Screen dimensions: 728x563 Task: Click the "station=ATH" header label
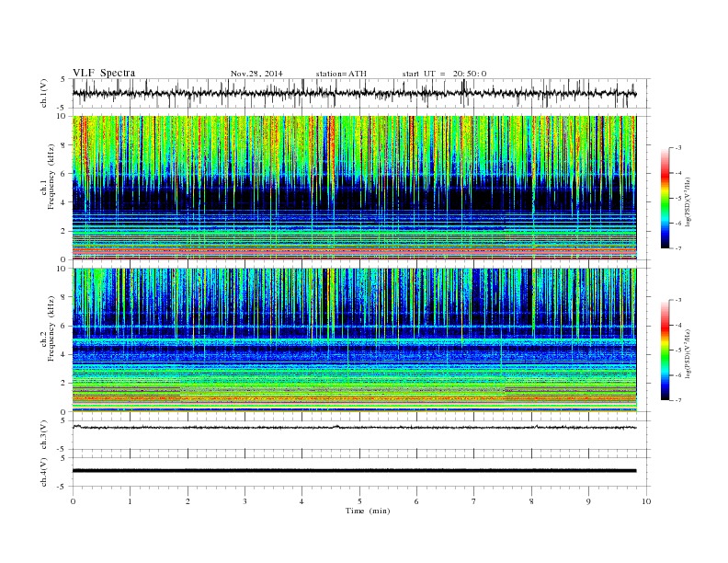(x=341, y=74)
